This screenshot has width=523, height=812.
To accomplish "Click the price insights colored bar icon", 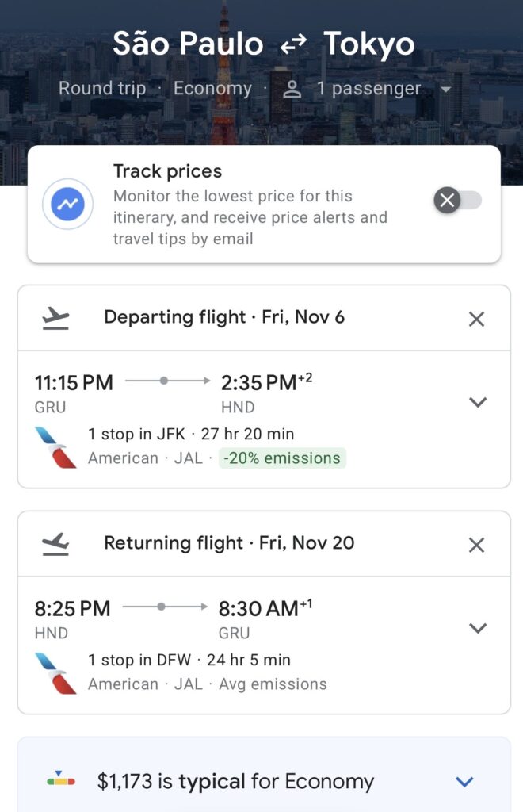I will coord(61,781).
